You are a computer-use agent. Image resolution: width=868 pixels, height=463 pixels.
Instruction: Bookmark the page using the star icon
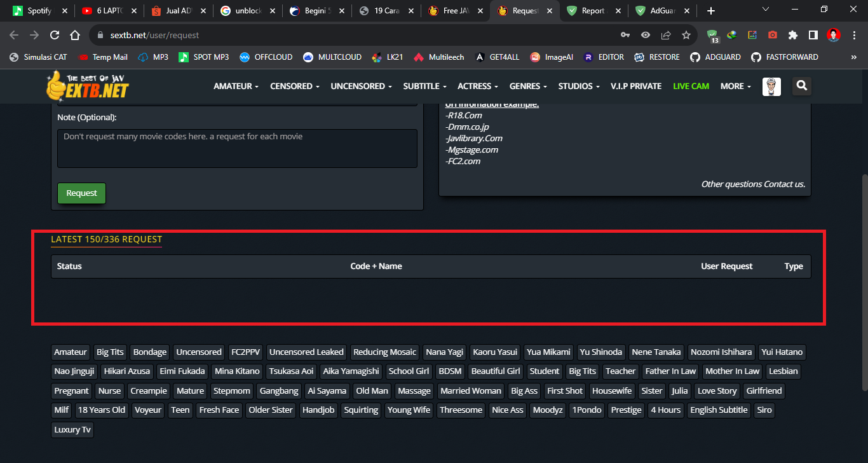click(x=686, y=35)
